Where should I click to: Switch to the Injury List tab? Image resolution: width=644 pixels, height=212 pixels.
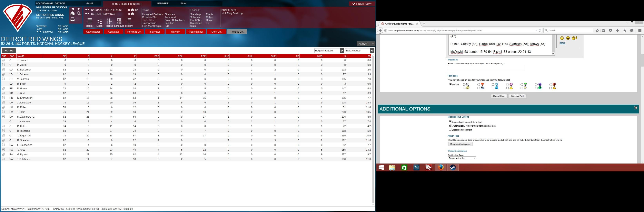pyautogui.click(x=154, y=32)
